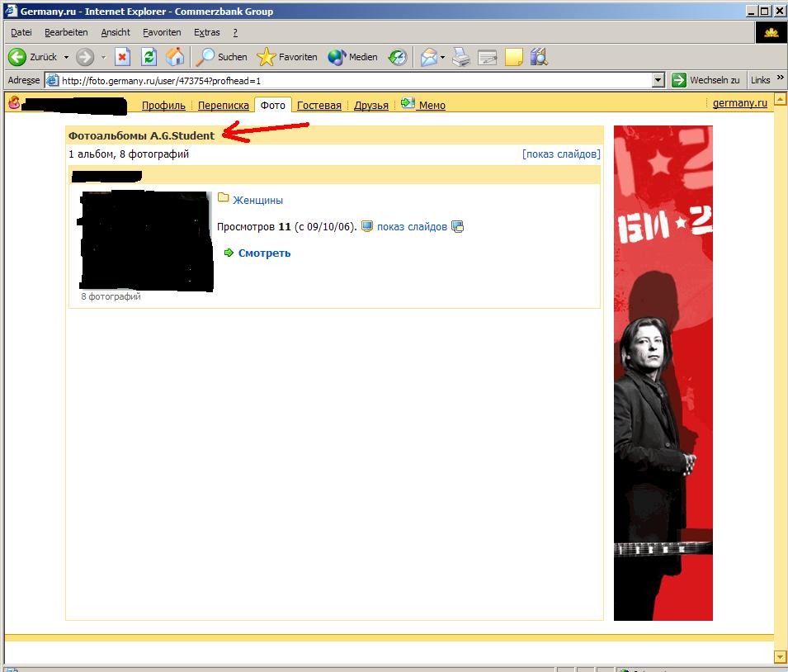788x672 pixels.
Task: Open the Favoriten star panel
Action: [287, 57]
